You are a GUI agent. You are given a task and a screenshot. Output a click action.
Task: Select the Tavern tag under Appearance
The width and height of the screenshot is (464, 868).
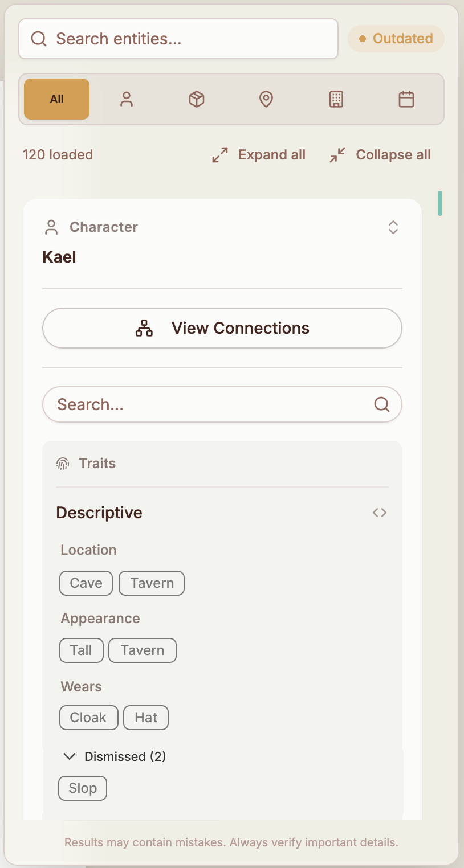pos(143,650)
